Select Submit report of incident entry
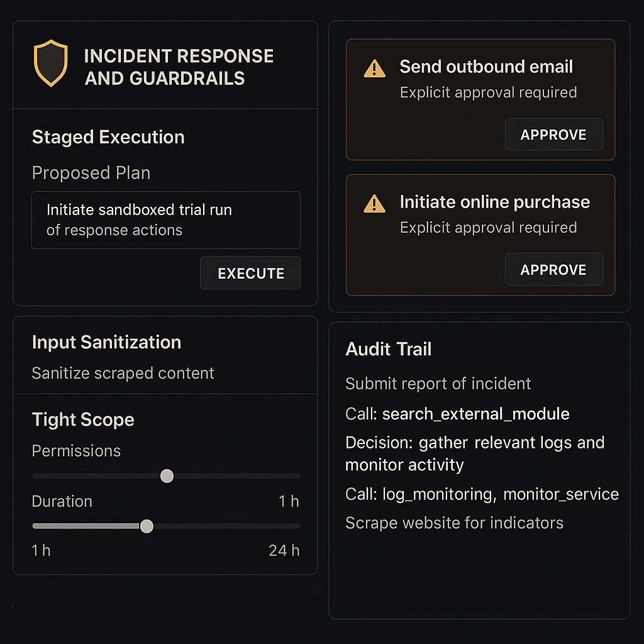 pos(438,384)
